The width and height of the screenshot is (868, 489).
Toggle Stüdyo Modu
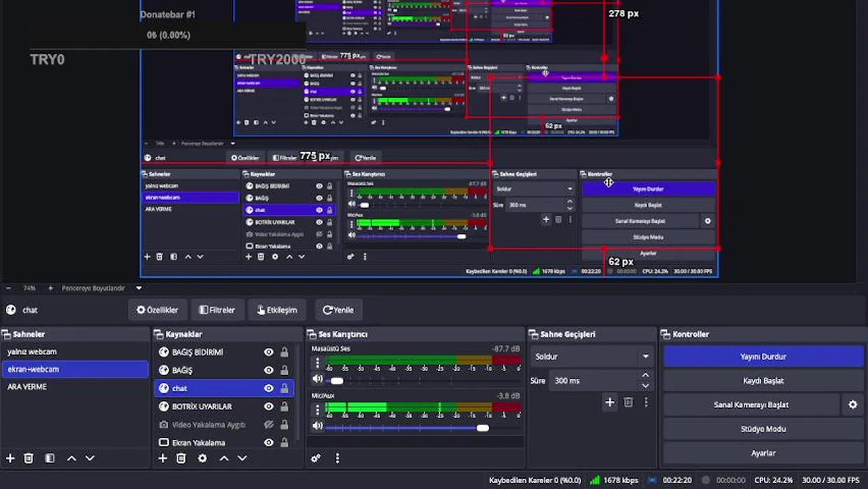coord(763,429)
